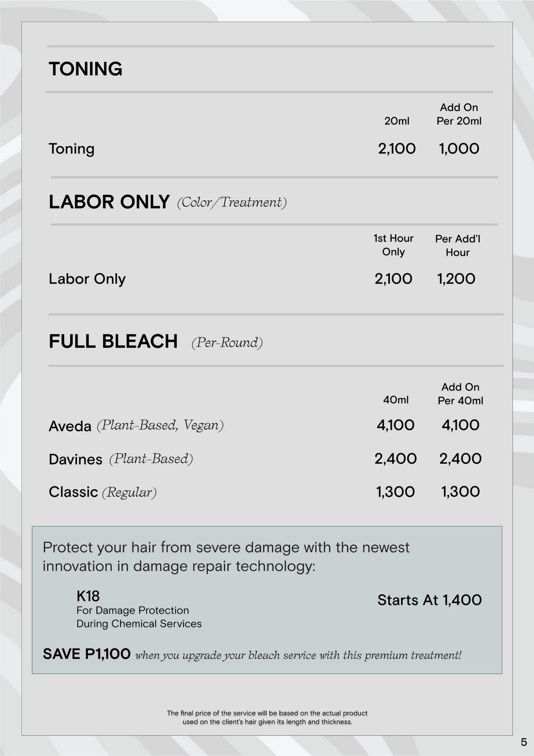This screenshot has height=756, width=534.
Task: Select the italic Color/Treatment subtitle
Action: coord(232,202)
